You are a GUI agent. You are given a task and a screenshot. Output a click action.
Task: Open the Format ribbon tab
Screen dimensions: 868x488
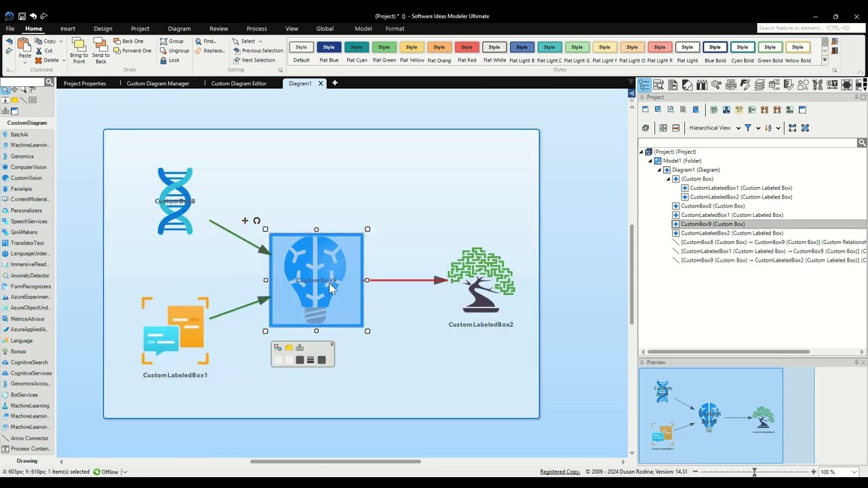[395, 28]
